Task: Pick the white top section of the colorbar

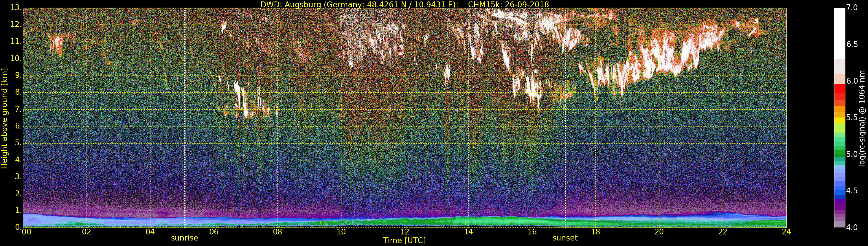Action: click(x=839, y=34)
